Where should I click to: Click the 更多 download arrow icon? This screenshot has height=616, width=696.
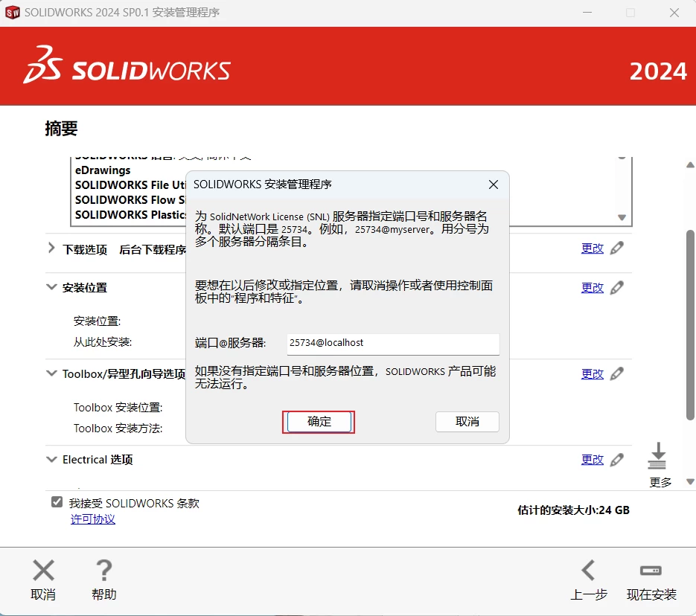657,457
